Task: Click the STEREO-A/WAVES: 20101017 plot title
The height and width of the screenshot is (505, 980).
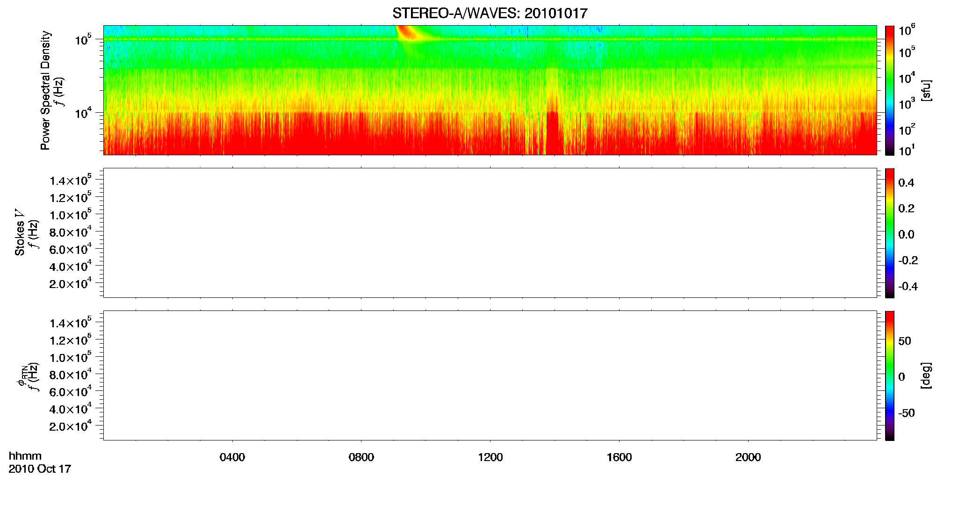Action: (x=490, y=13)
